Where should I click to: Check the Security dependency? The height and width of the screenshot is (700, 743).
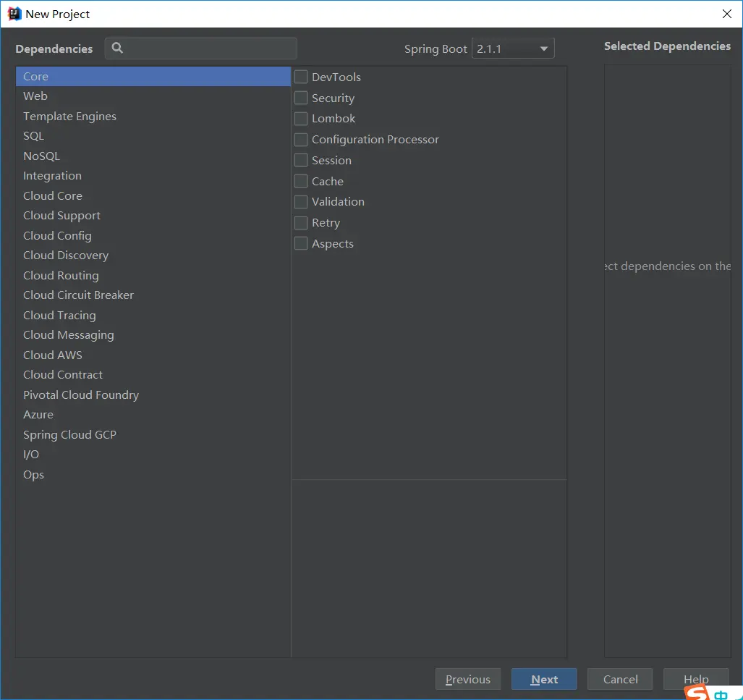(x=301, y=98)
